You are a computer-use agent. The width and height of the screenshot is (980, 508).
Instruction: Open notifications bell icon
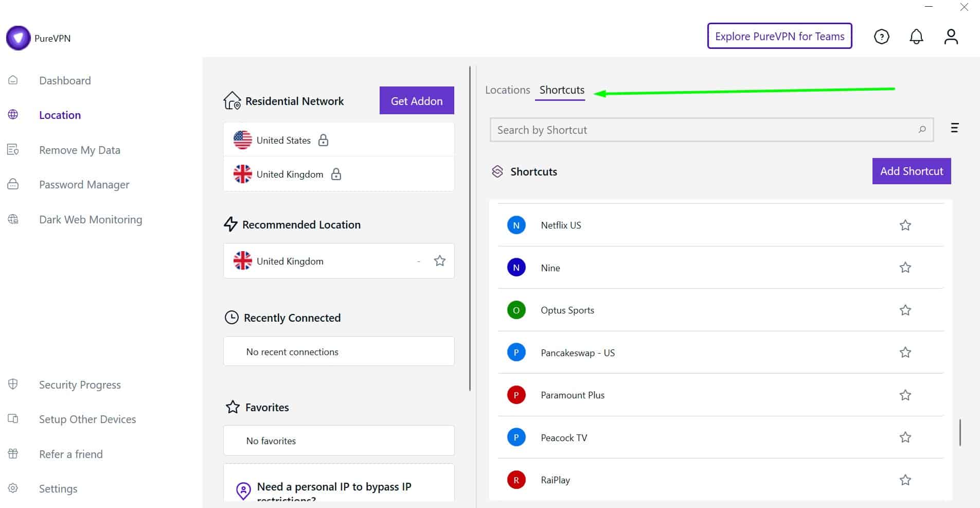(x=916, y=37)
